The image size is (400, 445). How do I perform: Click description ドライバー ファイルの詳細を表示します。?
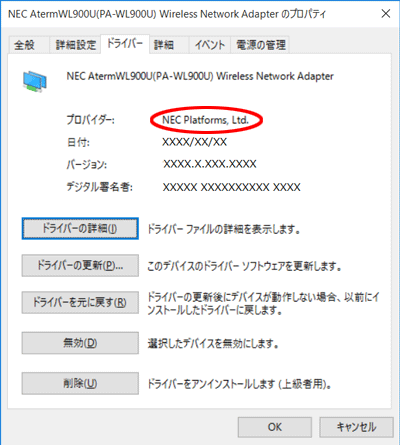click(224, 229)
